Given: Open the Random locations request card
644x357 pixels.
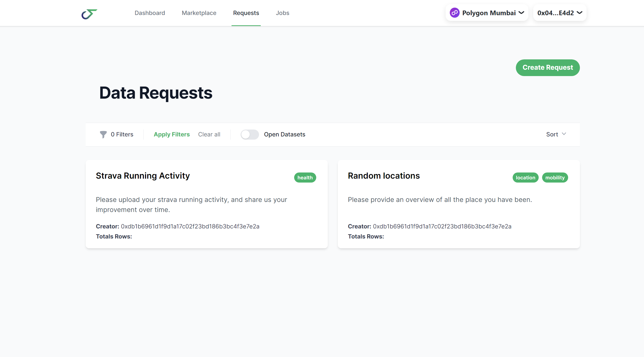Looking at the screenshot, I should (x=384, y=176).
